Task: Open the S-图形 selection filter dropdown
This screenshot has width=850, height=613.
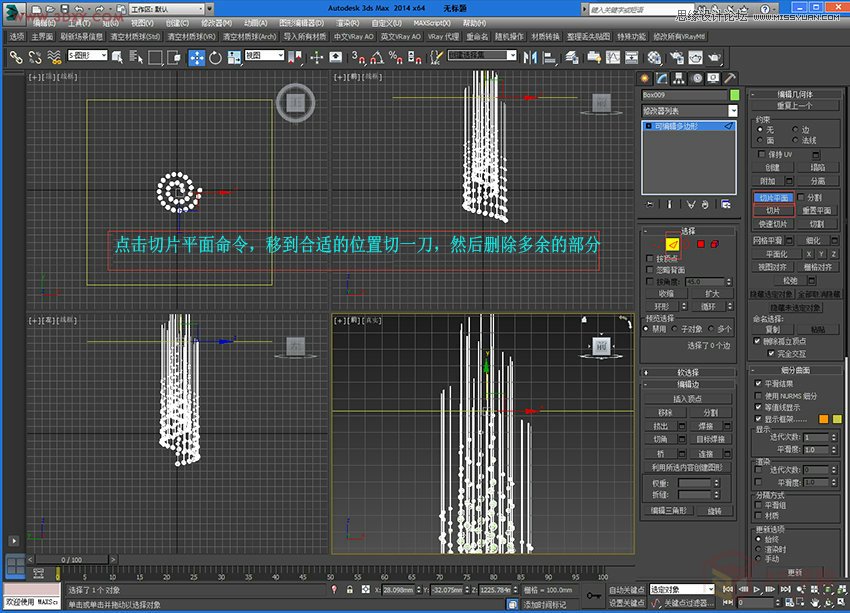Action: pyautogui.click(x=88, y=55)
